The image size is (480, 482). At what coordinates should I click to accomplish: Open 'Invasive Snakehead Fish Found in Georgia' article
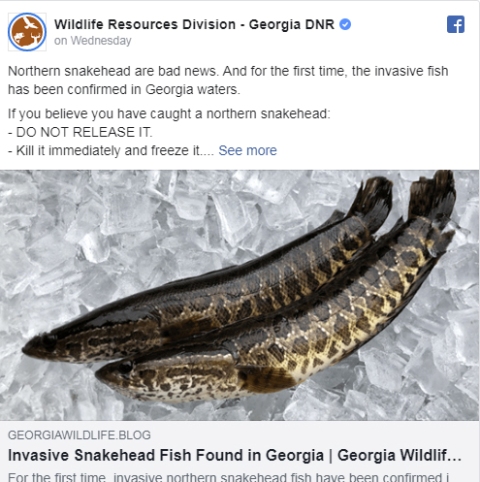pos(235,455)
